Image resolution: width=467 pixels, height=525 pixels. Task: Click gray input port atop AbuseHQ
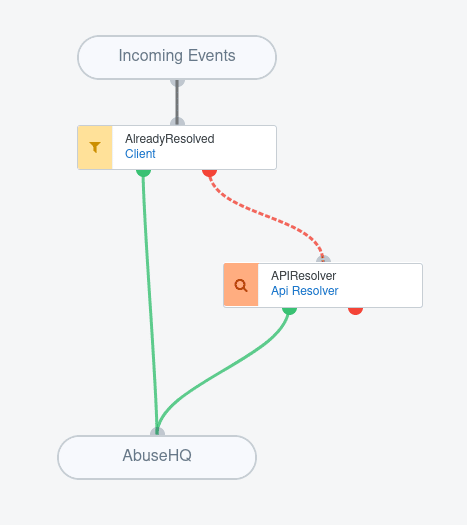pyautogui.click(x=157, y=432)
